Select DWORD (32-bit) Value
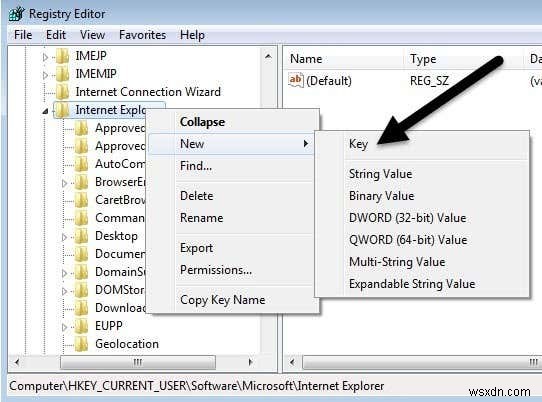 (422, 218)
